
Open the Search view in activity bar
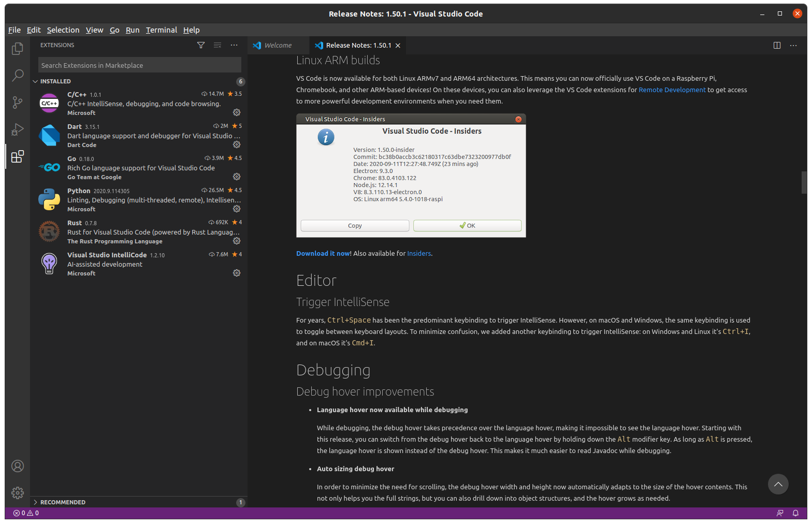click(x=18, y=76)
